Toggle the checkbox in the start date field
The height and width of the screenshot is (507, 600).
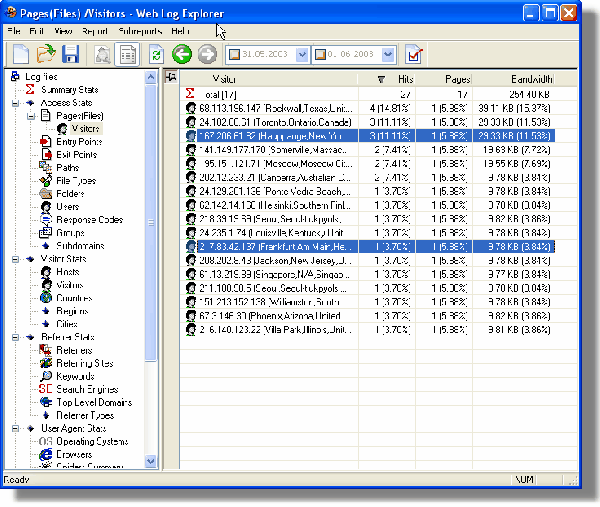235,55
